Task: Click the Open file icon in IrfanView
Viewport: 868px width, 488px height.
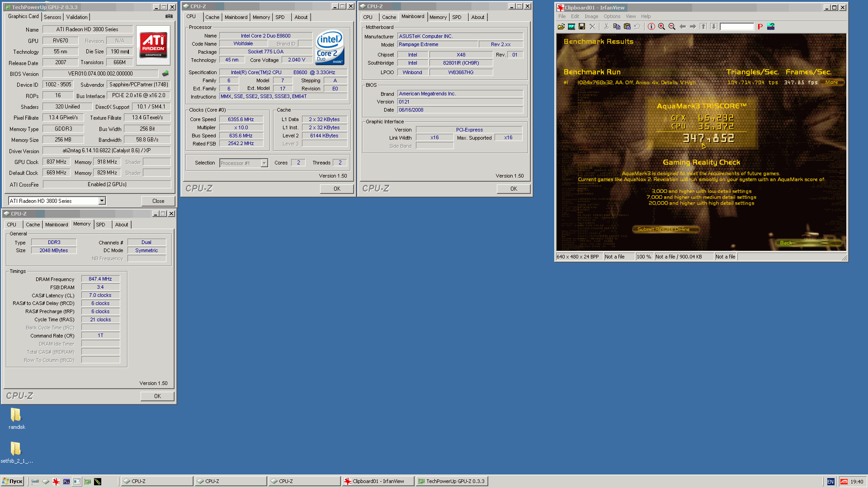Action: click(x=561, y=27)
